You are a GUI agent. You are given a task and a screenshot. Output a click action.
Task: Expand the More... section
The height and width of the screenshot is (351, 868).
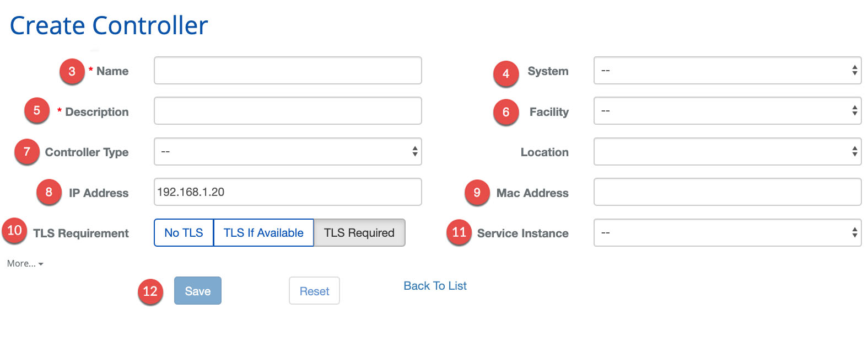[x=25, y=264]
